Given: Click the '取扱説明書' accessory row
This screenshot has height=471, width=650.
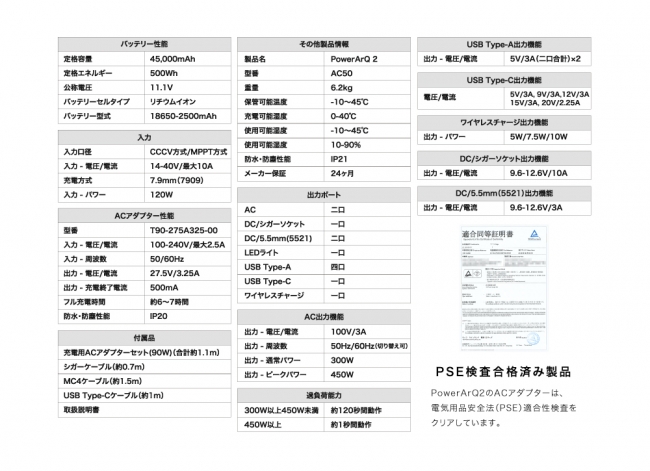Looking at the screenshot, I should 144,410.
